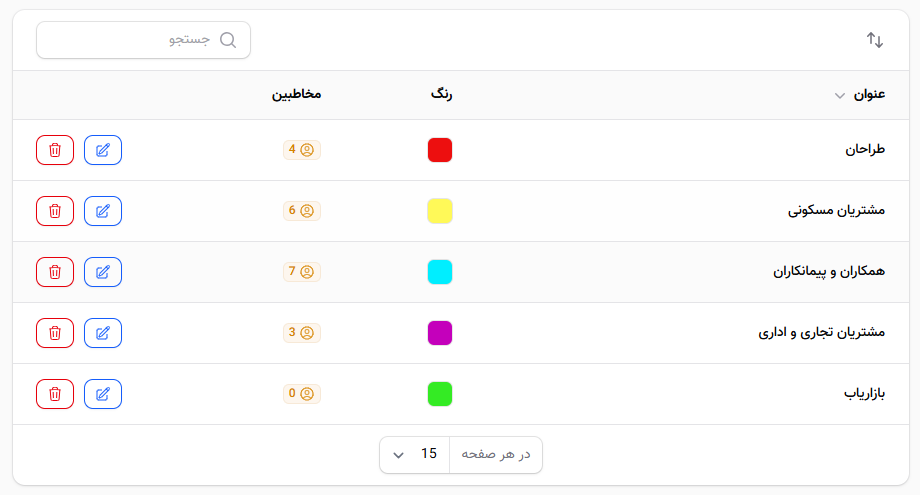
Task: Select the red color swatch
Action: coord(440,150)
